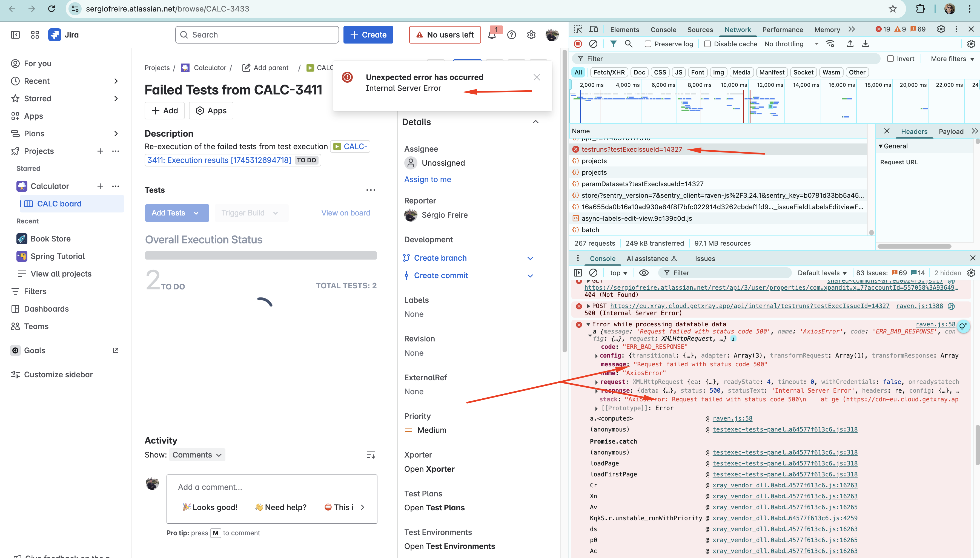Click the Add Tests button
Screen dimensions: 980x558
(x=177, y=213)
